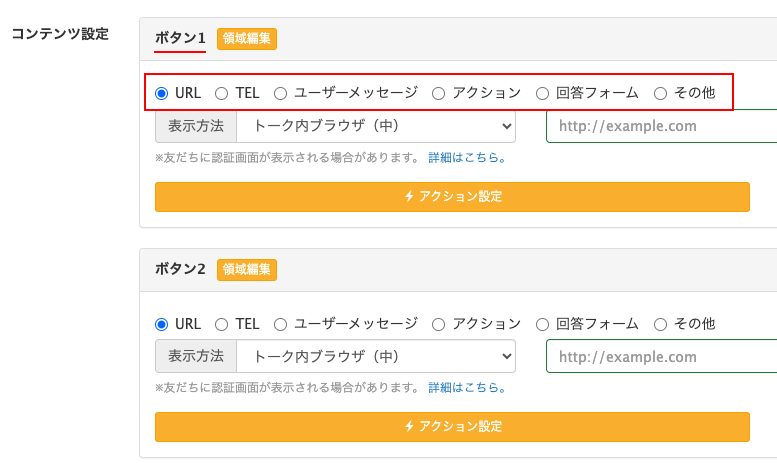This screenshot has height=463, width=777.
Task: Focus URL input field in ボタン2
Action: tap(662, 356)
